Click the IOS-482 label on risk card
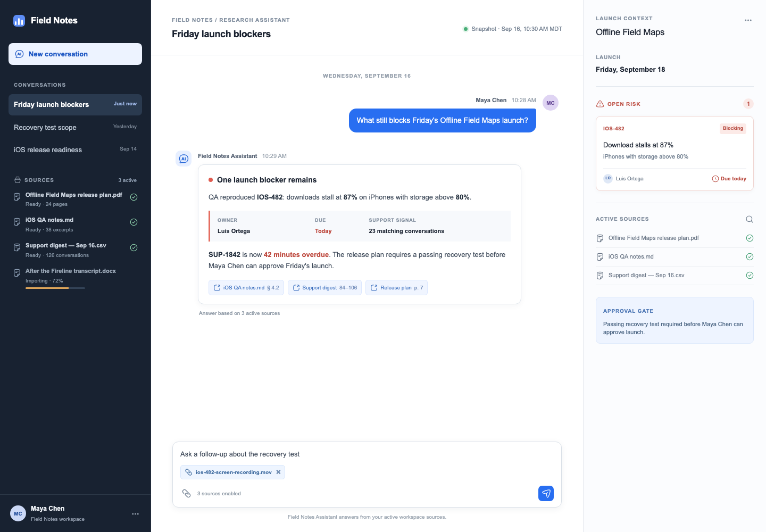Image resolution: width=766 pixels, height=532 pixels. tap(614, 128)
